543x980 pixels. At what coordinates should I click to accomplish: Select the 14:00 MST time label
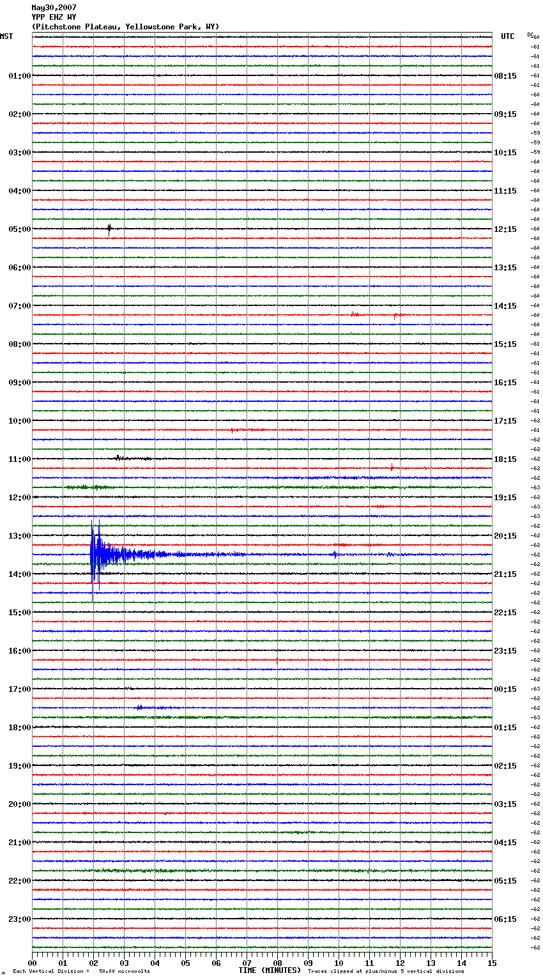(19, 574)
